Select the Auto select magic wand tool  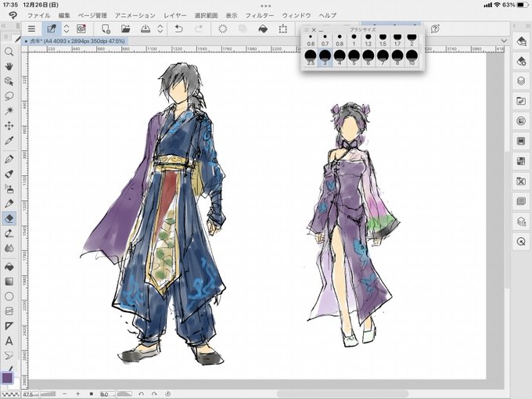click(9, 111)
